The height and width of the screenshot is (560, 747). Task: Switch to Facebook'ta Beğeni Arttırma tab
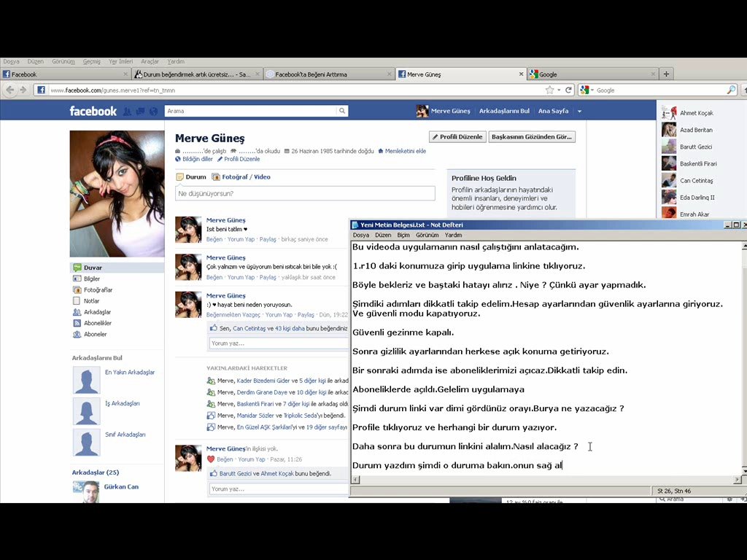coord(329,74)
